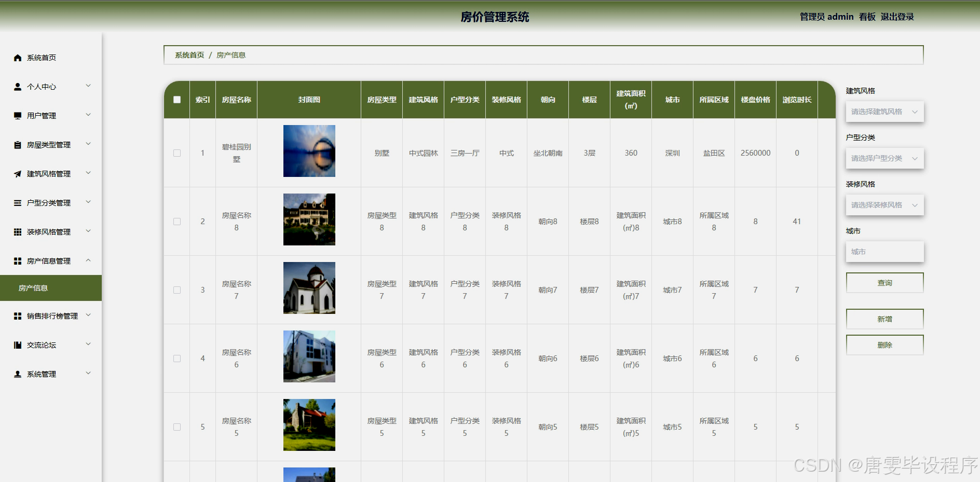Open the 请选择建筑风格 dropdown
This screenshot has height=482, width=980.
884,112
